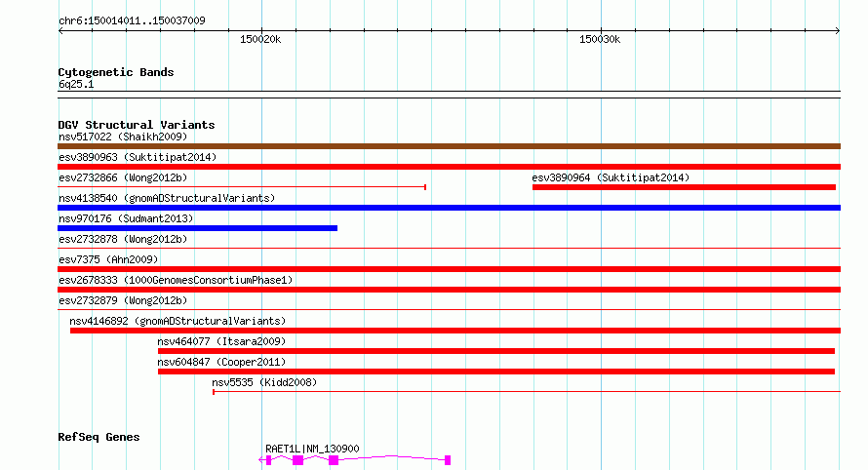
Task: Click the nsv517022 (Shaikh2009) brown variant bar
Action: point(449,146)
